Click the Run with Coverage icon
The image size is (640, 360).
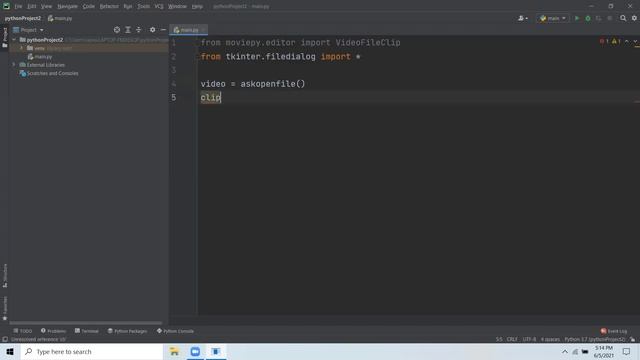598,18
